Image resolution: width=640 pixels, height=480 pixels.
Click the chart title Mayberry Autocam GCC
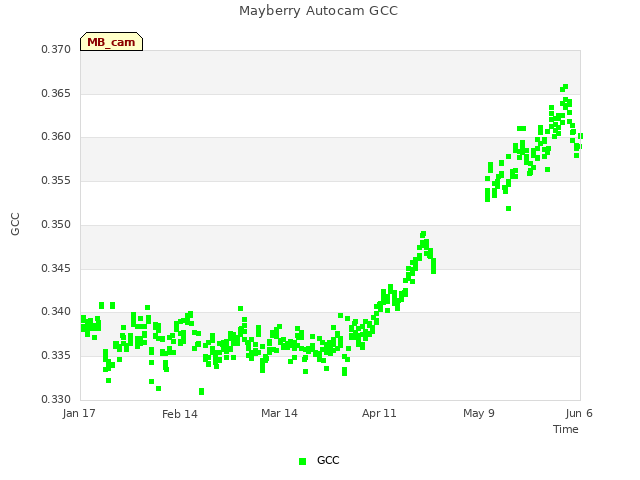pos(318,11)
